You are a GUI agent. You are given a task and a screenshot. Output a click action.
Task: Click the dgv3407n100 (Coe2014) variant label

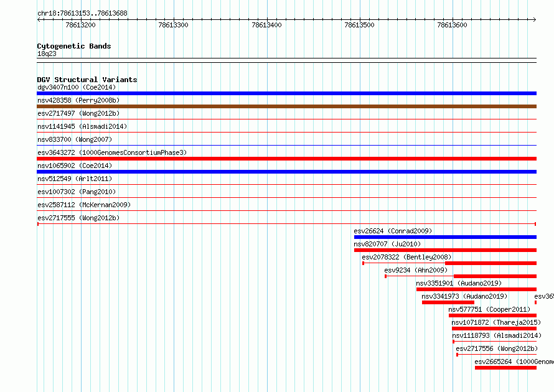point(77,87)
